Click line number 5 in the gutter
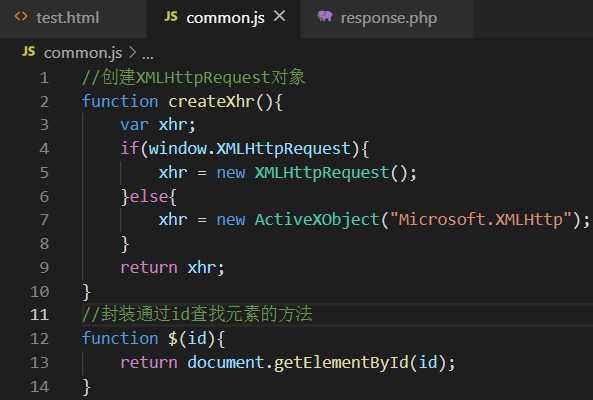593x400 pixels. [x=44, y=172]
